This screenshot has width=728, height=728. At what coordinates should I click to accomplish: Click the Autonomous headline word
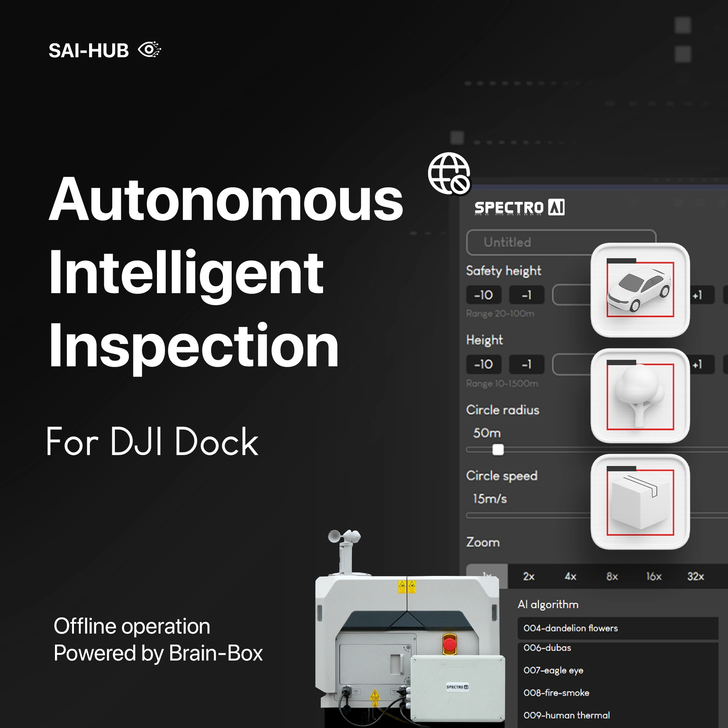point(226,199)
